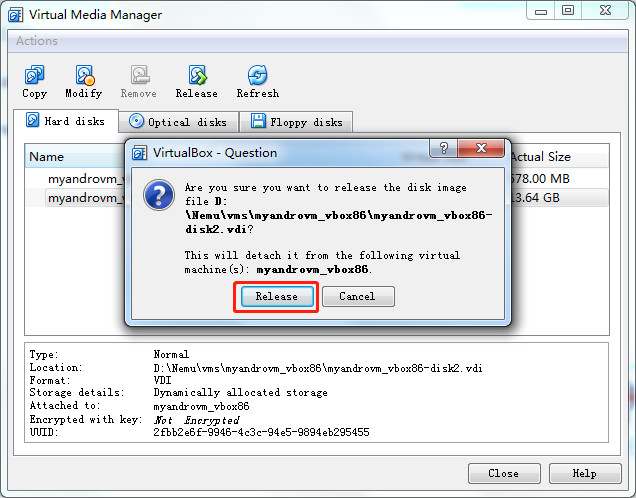Click the Location path value
Viewport: 636px width, 498px height.
pyautogui.click(x=318, y=368)
